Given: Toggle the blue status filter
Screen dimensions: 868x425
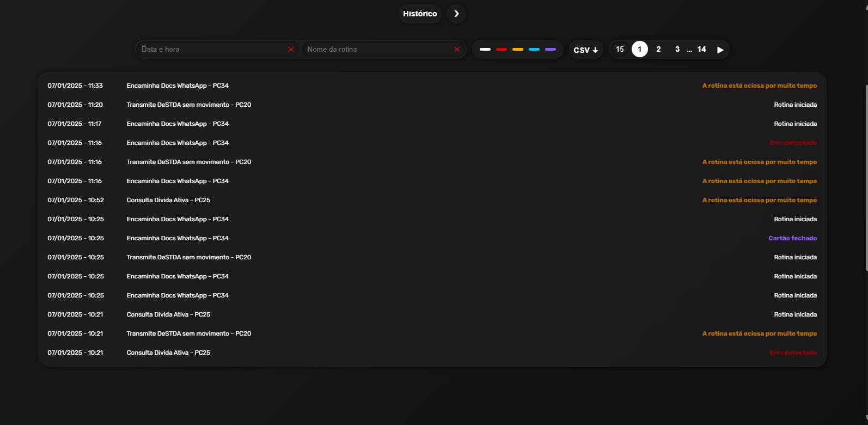Looking at the screenshot, I should click(534, 50).
